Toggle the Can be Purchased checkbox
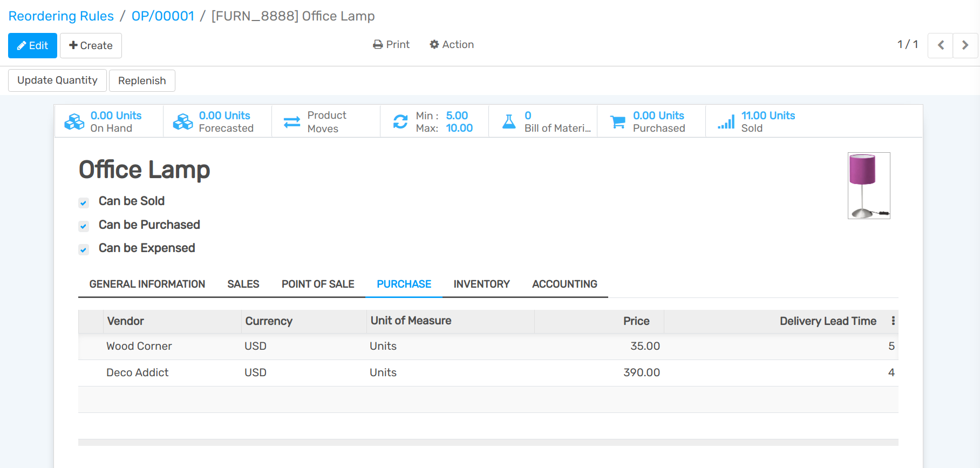 pos(84,226)
